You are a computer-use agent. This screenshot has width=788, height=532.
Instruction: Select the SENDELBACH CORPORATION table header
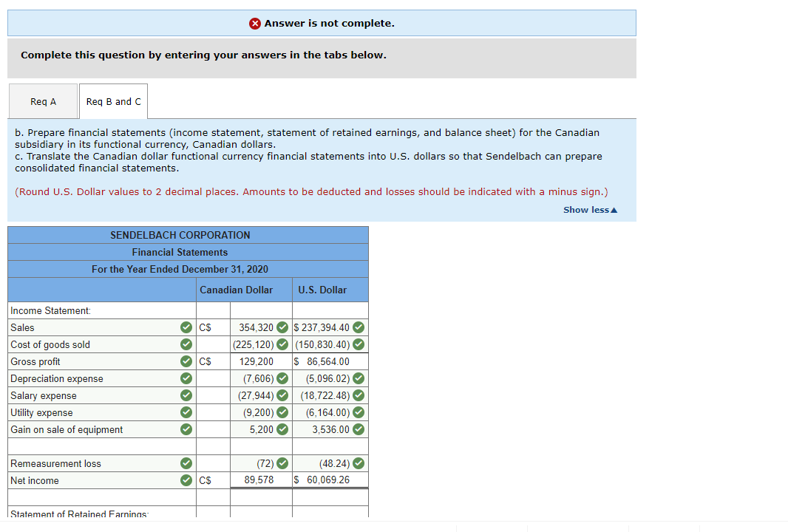point(180,234)
